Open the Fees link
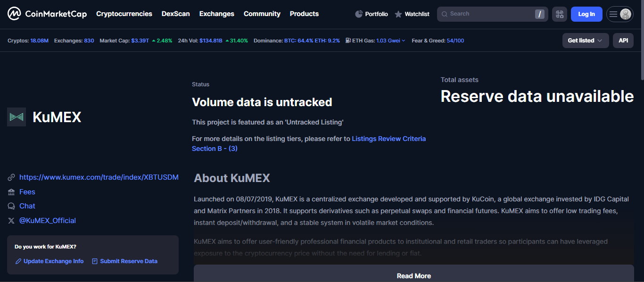 click(27, 192)
